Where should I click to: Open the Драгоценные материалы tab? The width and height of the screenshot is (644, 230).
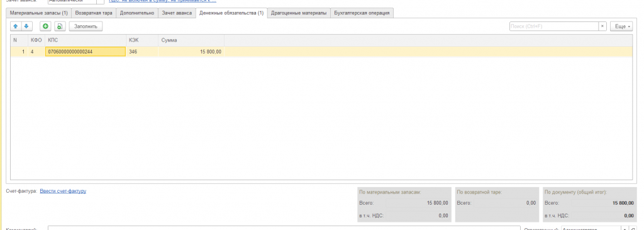299,13
